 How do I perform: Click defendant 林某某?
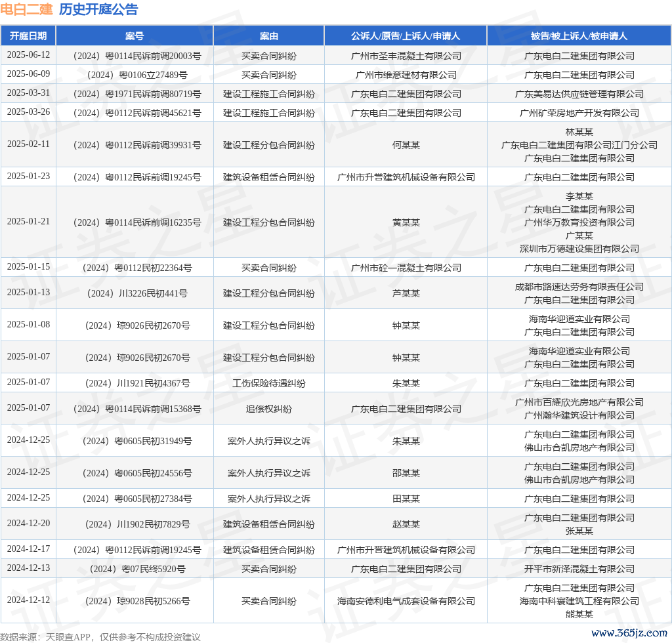click(x=579, y=132)
